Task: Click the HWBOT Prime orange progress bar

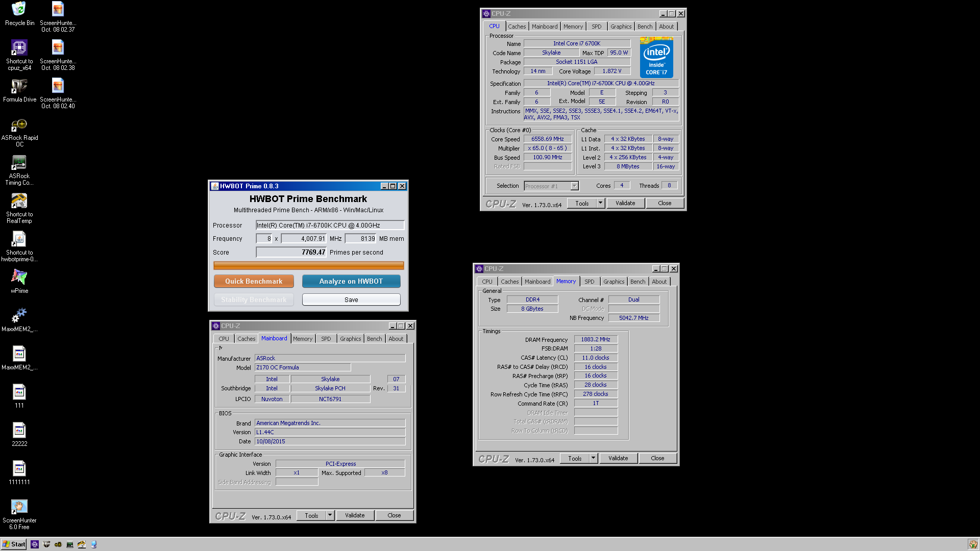Action: [x=308, y=265]
